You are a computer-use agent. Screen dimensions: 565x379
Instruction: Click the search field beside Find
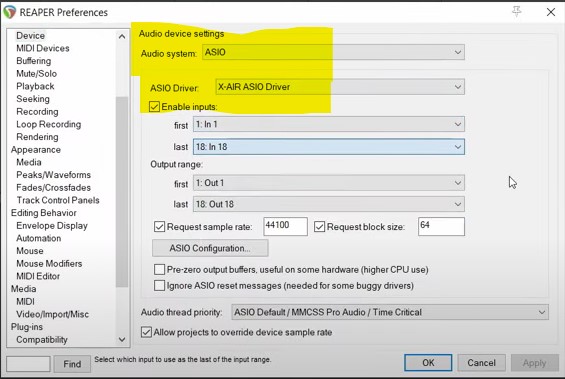pyautogui.click(x=28, y=364)
